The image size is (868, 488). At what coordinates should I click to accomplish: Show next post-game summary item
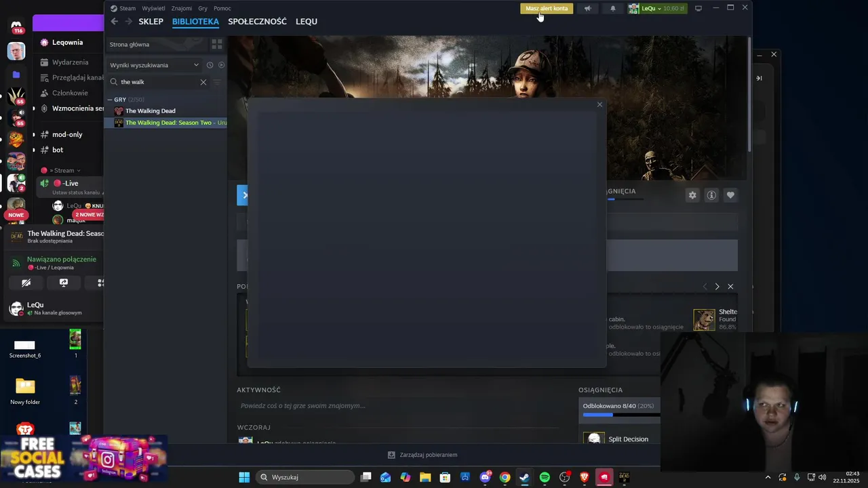pos(717,287)
